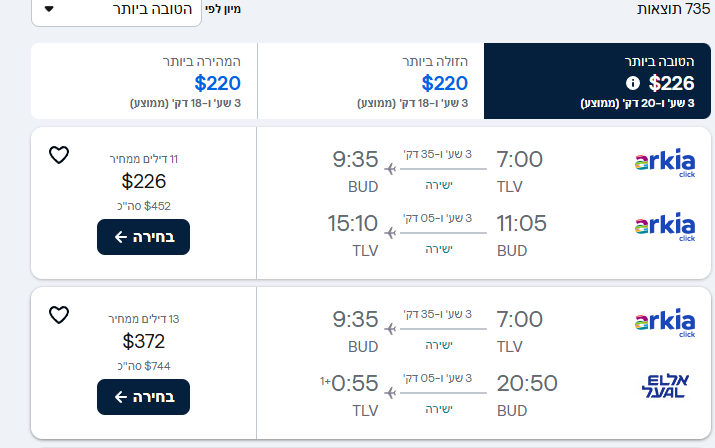Image resolution: width=715 pixels, height=448 pixels.
Task: Click the Arkia logo in the $372 result
Action: coord(665,322)
